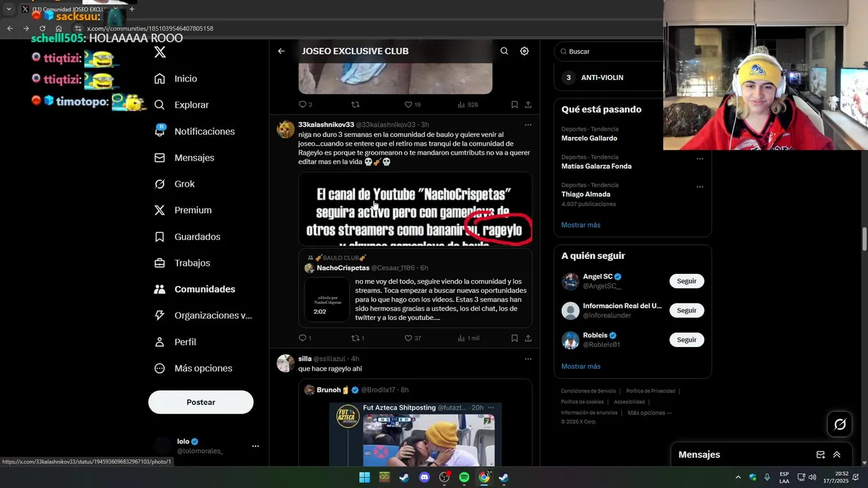Viewport: 868px width, 488px height.
Task: Reply to 33kalashnikov33 post
Action: [302, 338]
